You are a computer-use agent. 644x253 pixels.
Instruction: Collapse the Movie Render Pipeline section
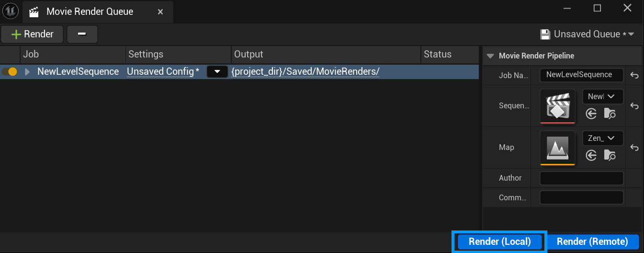(x=490, y=56)
